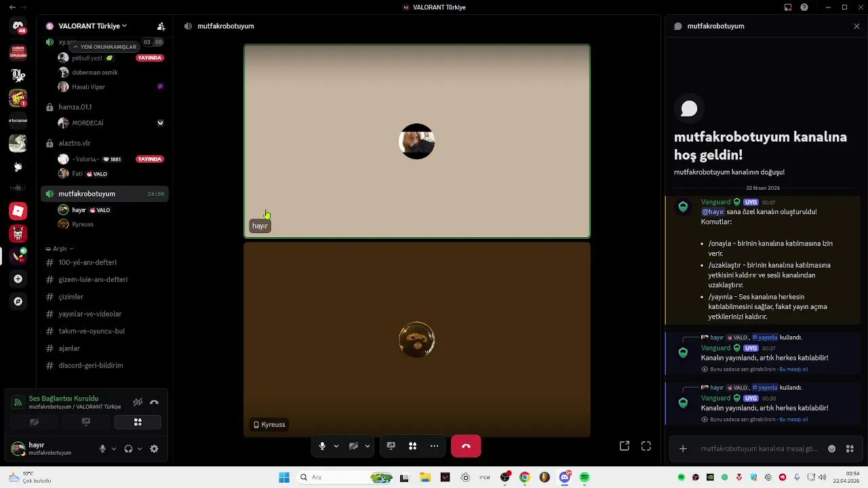
Task: Click invite people icon in server header
Action: point(161,26)
